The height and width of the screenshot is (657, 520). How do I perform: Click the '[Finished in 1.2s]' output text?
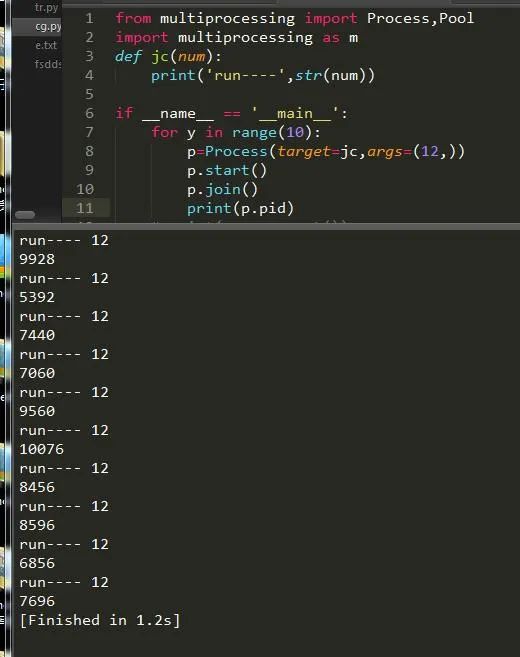click(100, 620)
